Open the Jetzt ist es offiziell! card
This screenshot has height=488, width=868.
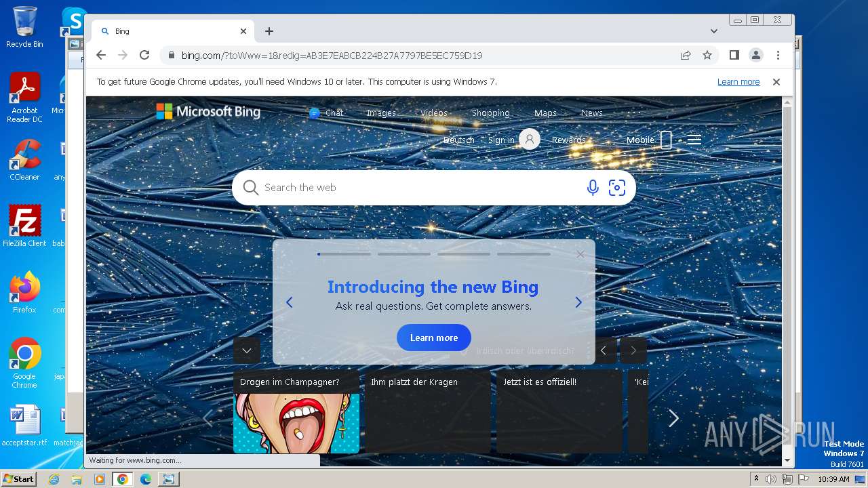(559, 411)
